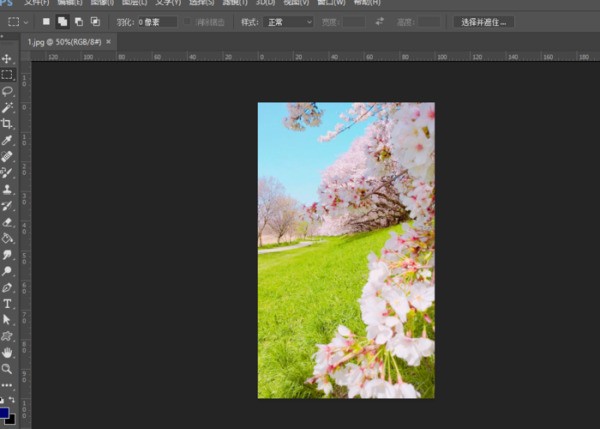
Task: Choose Add to Selection mode
Action: [62, 22]
